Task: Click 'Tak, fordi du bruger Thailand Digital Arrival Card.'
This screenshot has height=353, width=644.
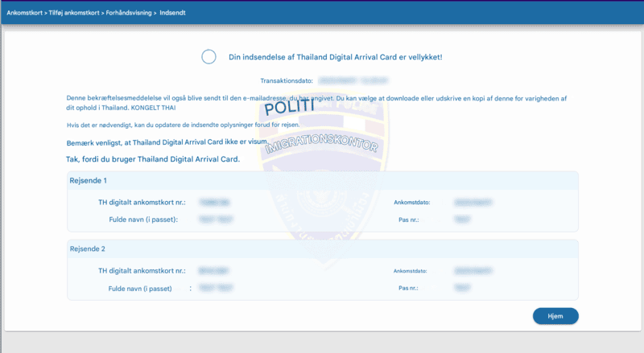Action: 153,159
